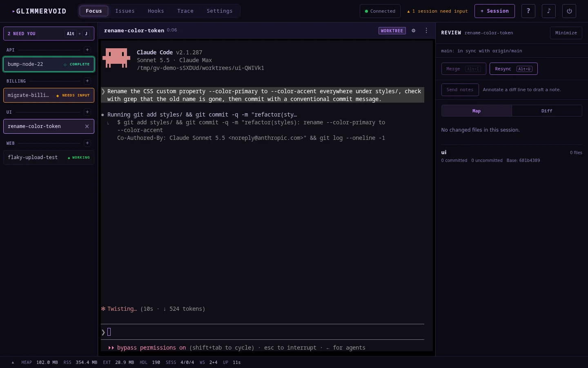Create a new session with + Session
This screenshot has height=368, width=588.
click(494, 11)
